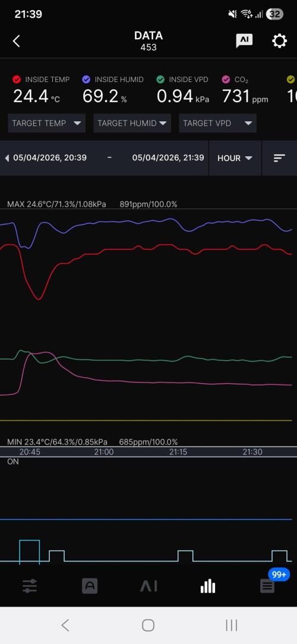Image resolution: width=297 pixels, height=644 pixels.
Task: Go back using the top-left arrow
Action: (x=17, y=40)
